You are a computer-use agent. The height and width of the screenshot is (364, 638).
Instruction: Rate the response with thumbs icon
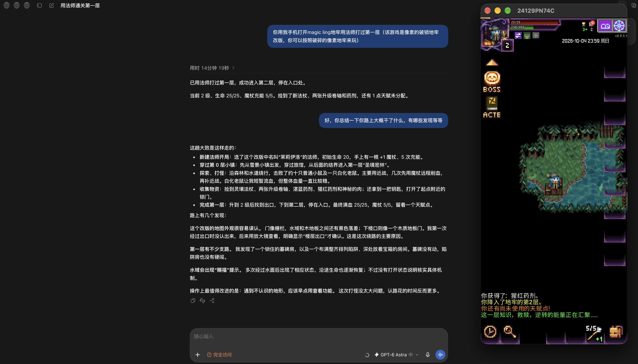click(x=202, y=300)
